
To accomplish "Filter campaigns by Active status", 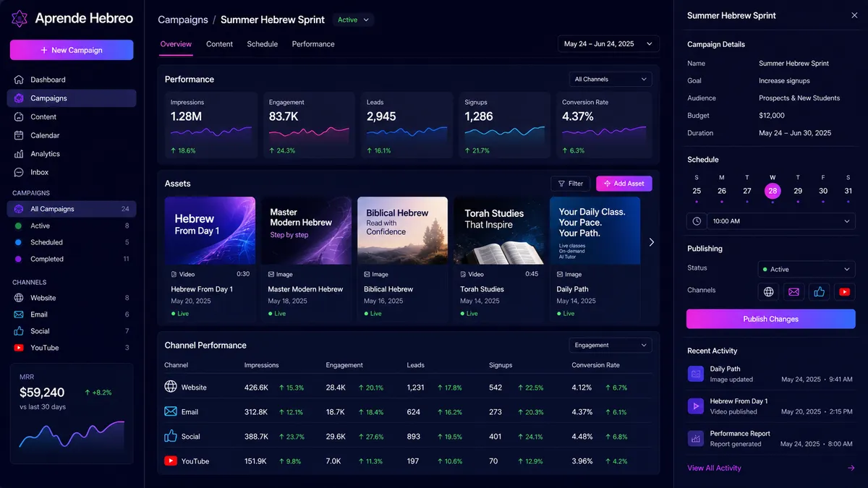I will pos(72,226).
